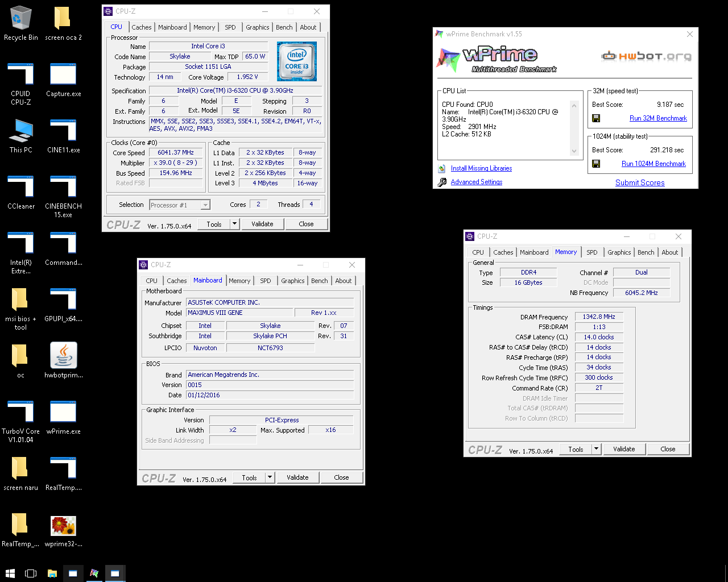Launch GPUPI_x64 desktop shortcut

coord(63,305)
